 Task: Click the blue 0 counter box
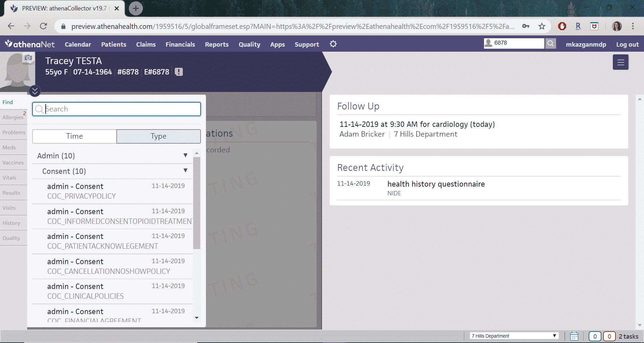595,336
